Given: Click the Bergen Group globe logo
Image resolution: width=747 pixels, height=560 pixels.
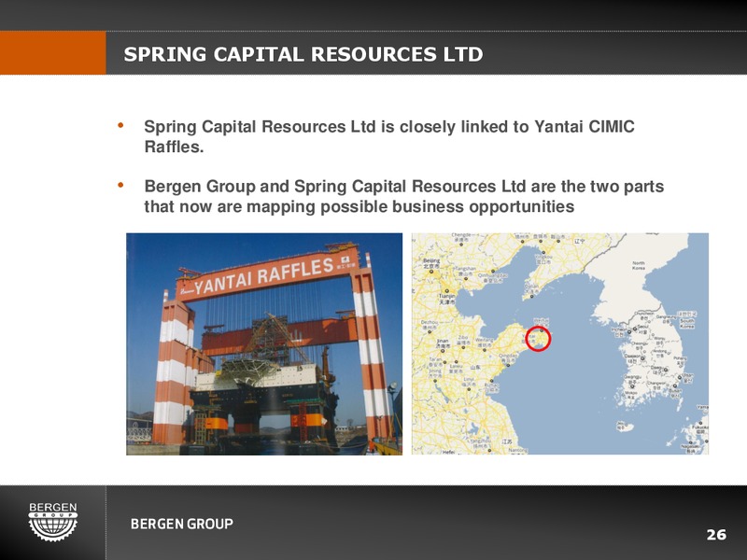Looking at the screenshot, I should point(53,522).
